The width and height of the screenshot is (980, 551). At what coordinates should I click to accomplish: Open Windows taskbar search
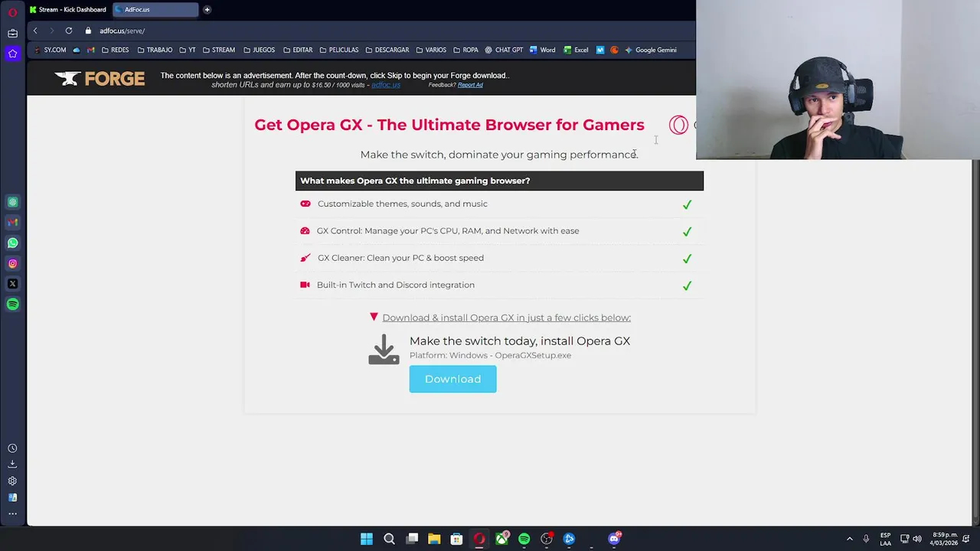[x=389, y=539]
